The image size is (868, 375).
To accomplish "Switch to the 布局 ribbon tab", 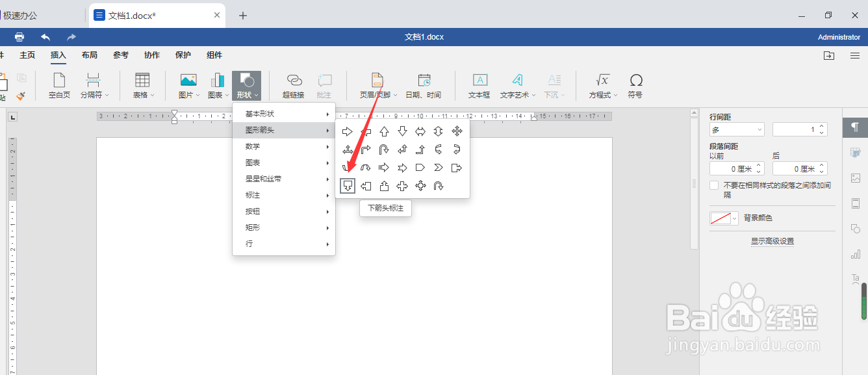I will [89, 55].
